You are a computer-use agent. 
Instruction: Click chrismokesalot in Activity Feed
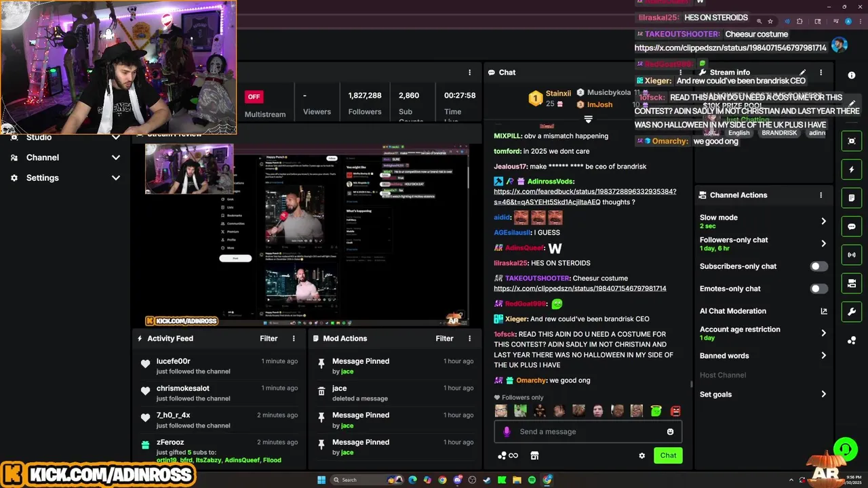pyautogui.click(x=182, y=388)
